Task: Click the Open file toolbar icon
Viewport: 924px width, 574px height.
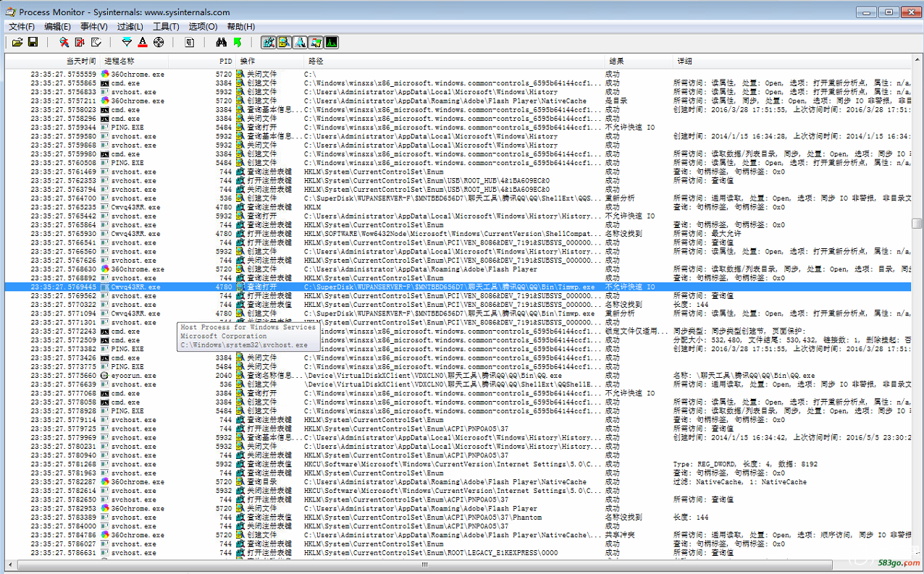Action: coord(18,43)
